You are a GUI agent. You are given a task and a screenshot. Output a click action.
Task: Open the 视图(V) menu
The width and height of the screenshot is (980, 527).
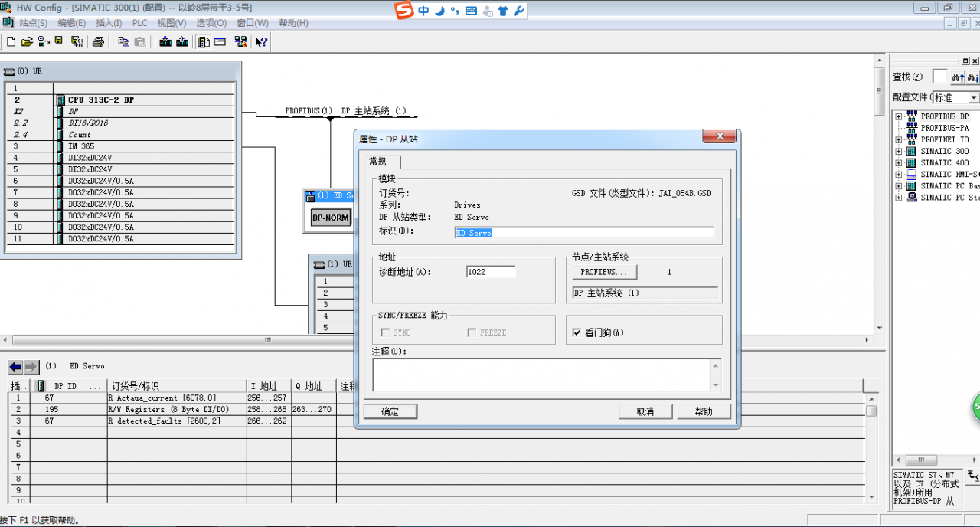pyautogui.click(x=171, y=23)
